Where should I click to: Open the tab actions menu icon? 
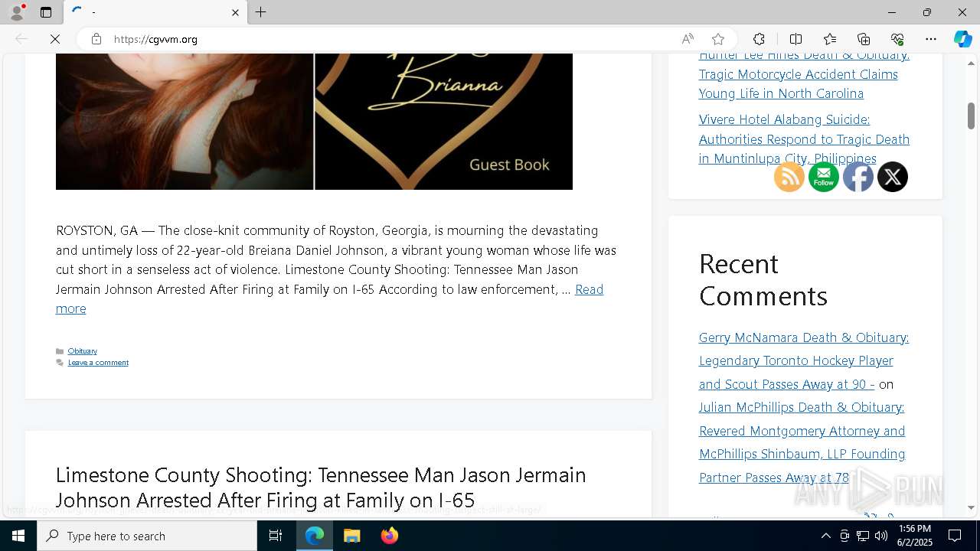coord(46,12)
